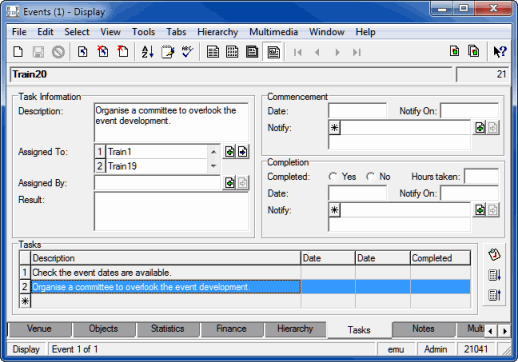The image size is (518, 362).
Task: Click the Sort A-Z toolbar icon
Action: pyautogui.click(x=147, y=52)
